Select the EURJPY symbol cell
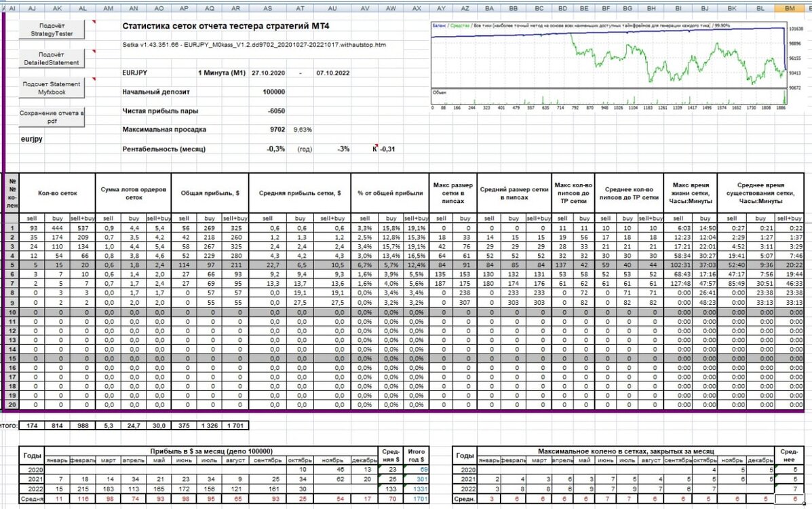The height and width of the screenshot is (509, 812). (x=134, y=73)
